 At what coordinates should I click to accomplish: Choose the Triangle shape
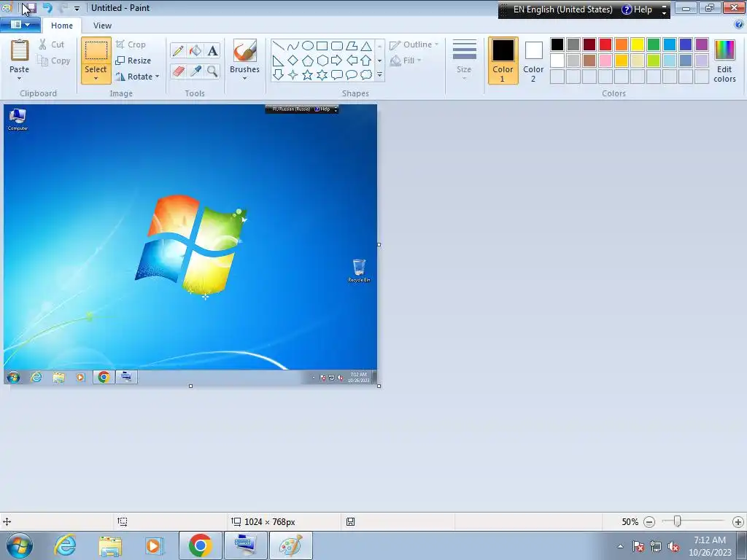366,46
